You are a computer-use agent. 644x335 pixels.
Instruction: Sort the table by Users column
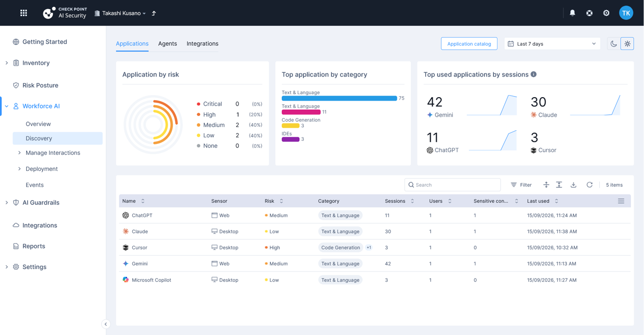450,201
